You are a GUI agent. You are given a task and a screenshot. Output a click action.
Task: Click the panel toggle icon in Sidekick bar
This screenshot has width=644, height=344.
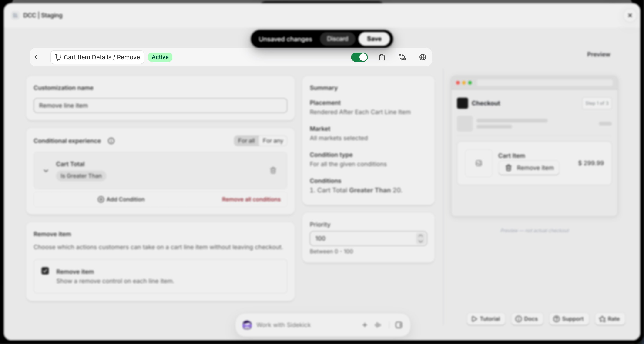coord(399,325)
